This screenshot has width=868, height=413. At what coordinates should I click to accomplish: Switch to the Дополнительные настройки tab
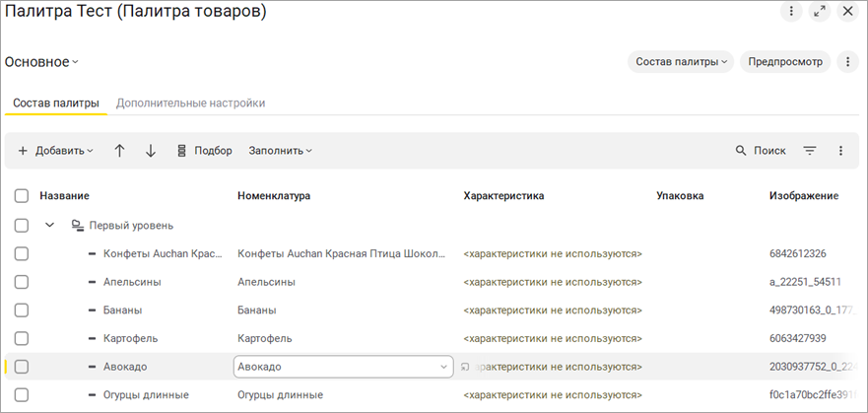(x=190, y=103)
